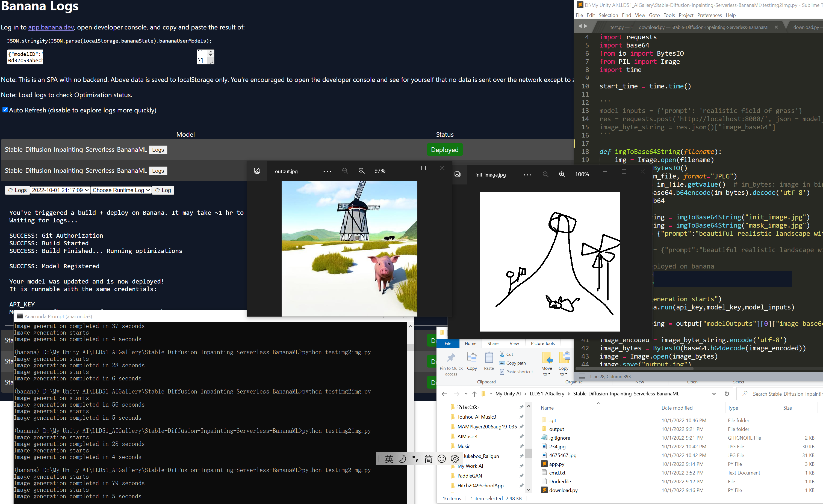Open the more options menu of output.jpg viewer
This screenshot has width=823, height=504.
[x=327, y=171]
